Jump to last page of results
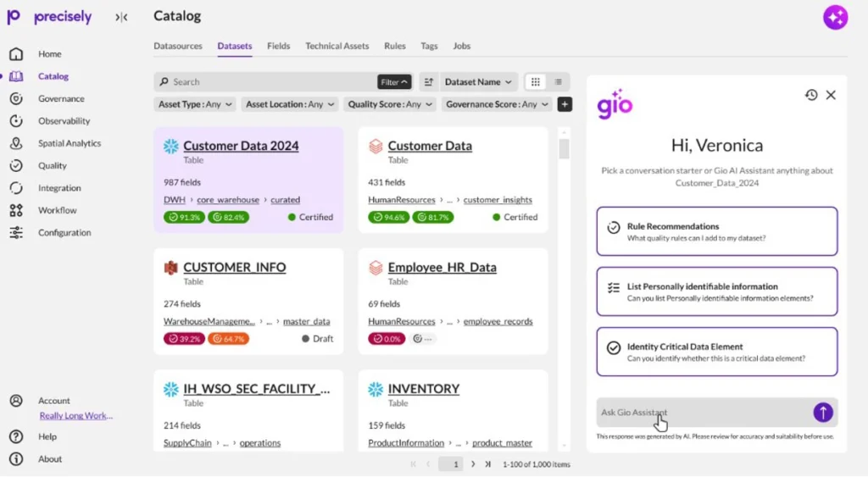868x477 pixels. (487, 464)
